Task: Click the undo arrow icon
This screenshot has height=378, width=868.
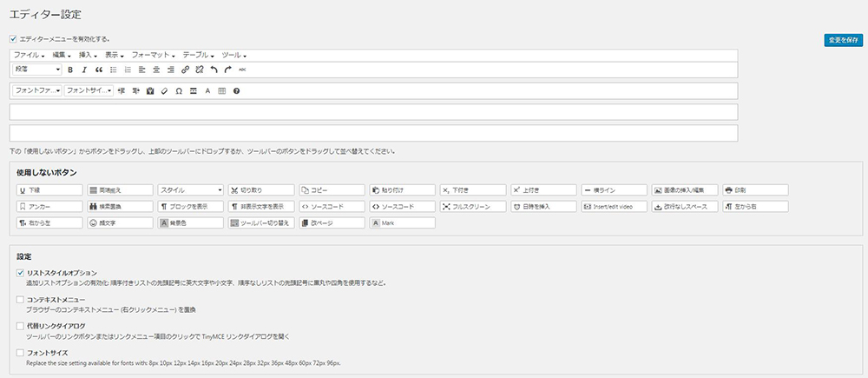Action: 214,69
